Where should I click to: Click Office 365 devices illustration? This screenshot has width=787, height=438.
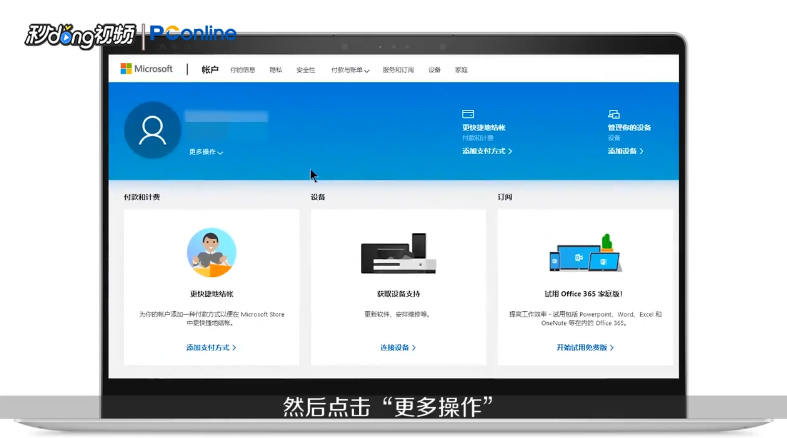click(x=585, y=253)
